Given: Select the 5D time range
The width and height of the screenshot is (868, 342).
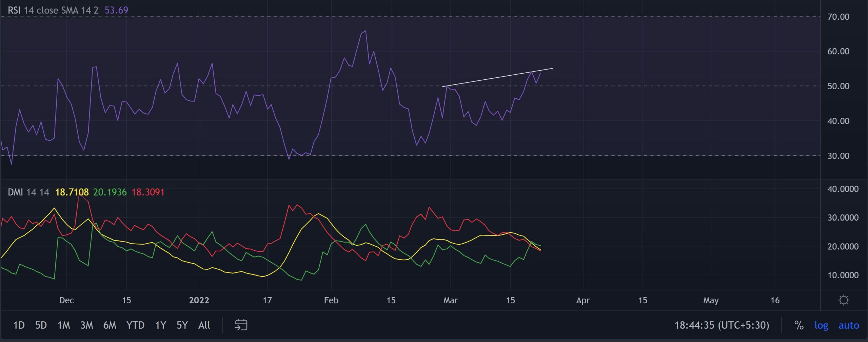Looking at the screenshot, I should [x=41, y=325].
